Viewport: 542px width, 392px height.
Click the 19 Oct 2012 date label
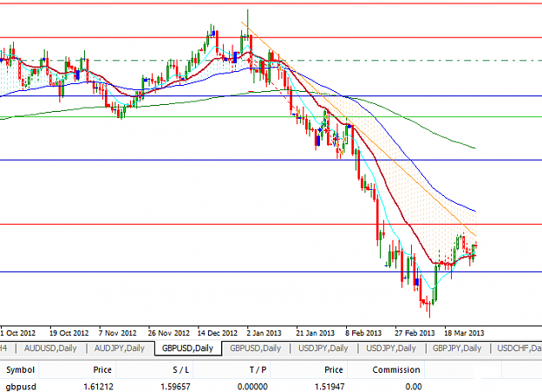69,333
